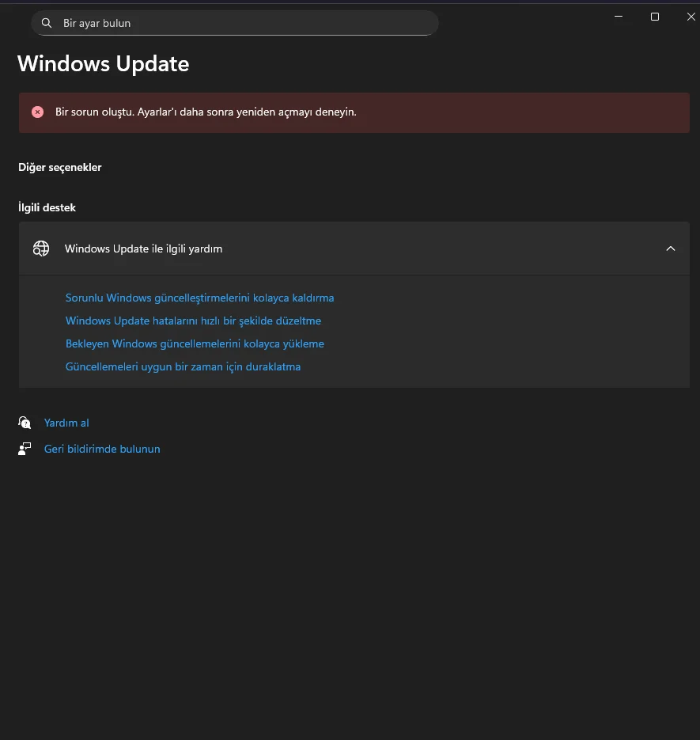Viewport: 700px width, 740px height.
Task: Collapse 'Windows Update ile ilgili yardım' section
Action: 670,249
